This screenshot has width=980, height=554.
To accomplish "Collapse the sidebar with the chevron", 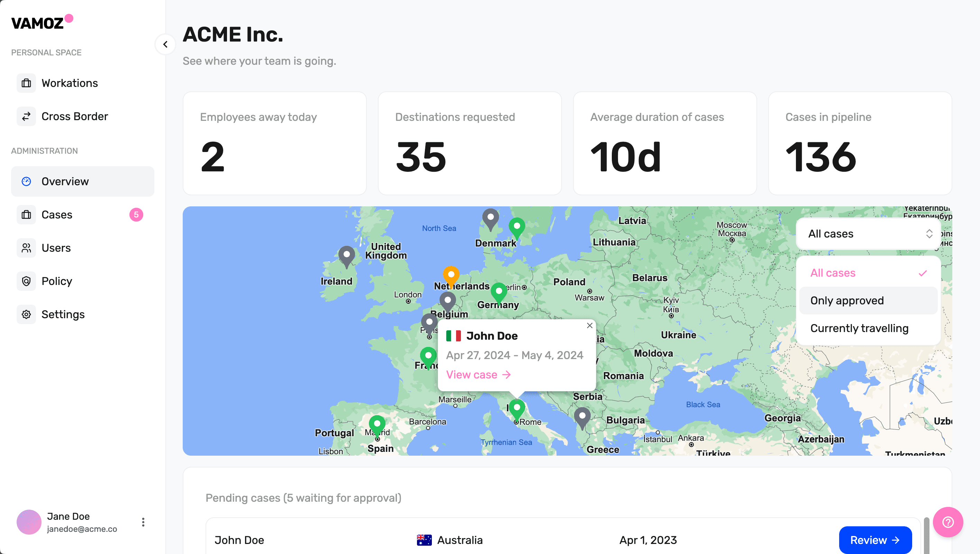I will pos(165,44).
